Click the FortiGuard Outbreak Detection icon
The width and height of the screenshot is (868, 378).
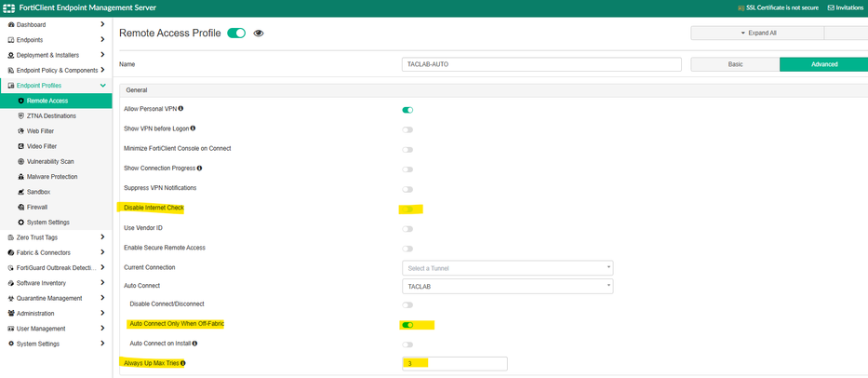coord(11,268)
